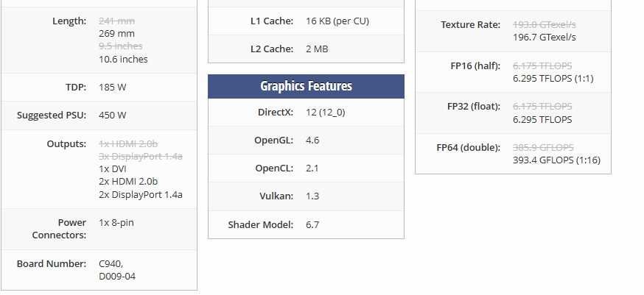Select the OpenCL version 2.1 value
This screenshot has width=644, height=295.
[312, 168]
